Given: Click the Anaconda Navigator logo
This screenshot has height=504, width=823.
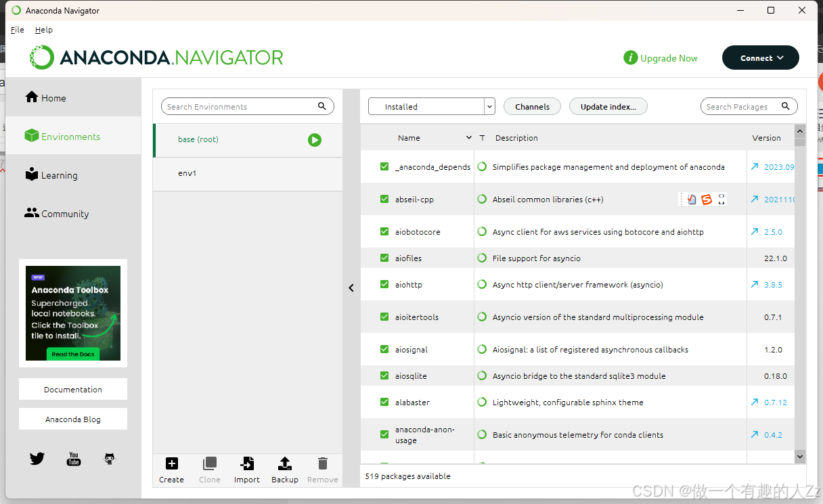Looking at the screenshot, I should (x=156, y=58).
